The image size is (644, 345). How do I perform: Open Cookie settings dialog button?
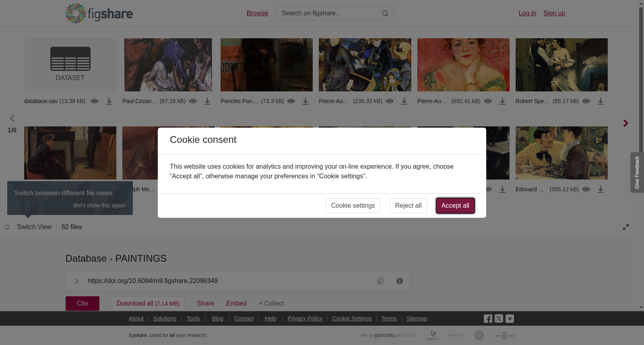click(353, 206)
